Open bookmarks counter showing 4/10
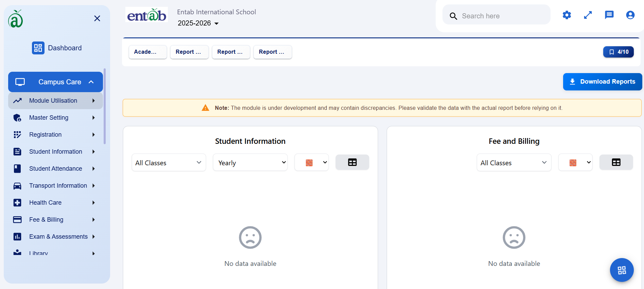This screenshot has height=289, width=644. tap(618, 52)
